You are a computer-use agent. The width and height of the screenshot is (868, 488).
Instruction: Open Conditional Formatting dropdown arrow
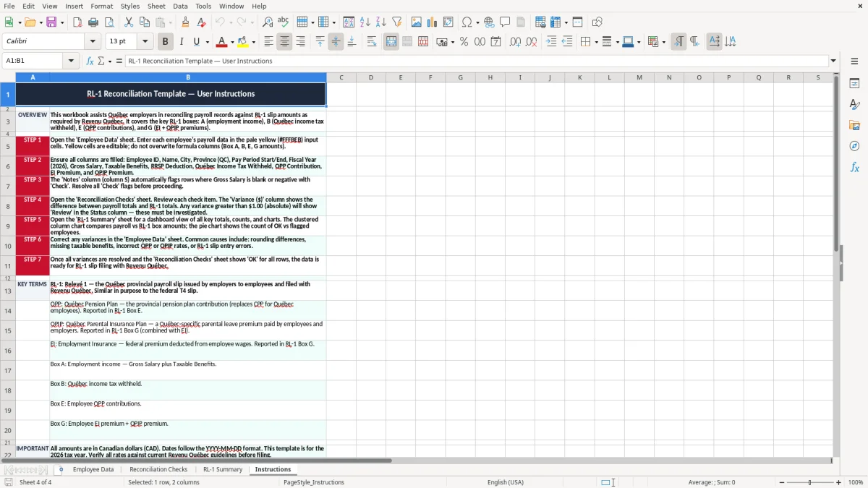[x=663, y=42]
